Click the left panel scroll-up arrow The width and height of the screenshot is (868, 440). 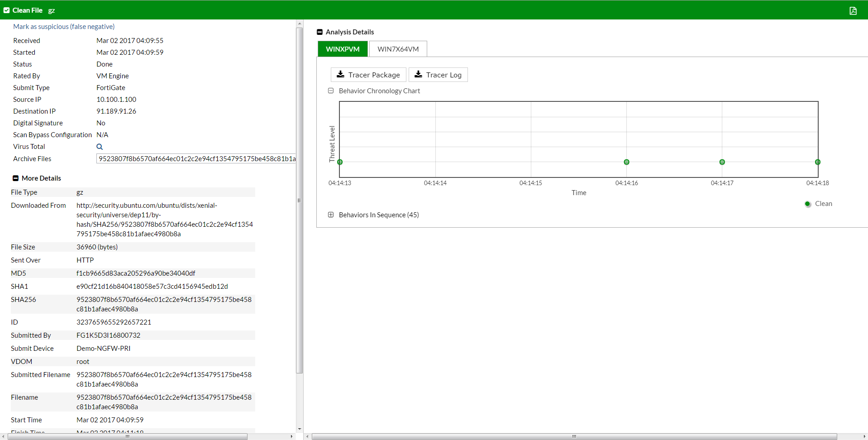point(300,24)
